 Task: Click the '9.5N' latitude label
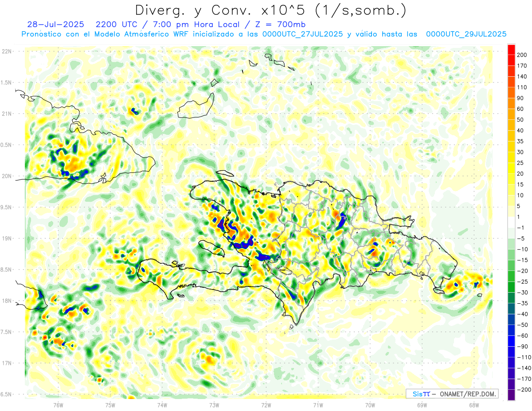7,207
